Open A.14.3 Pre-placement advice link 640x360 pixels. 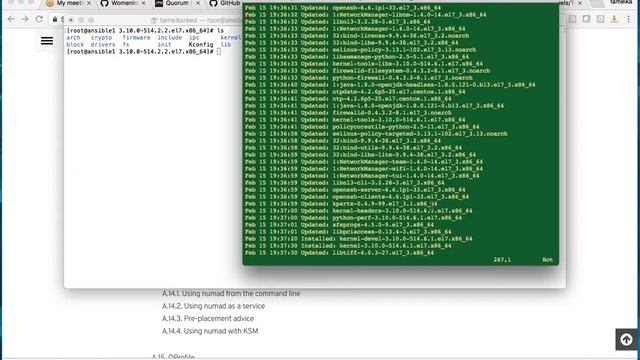(x=208, y=318)
